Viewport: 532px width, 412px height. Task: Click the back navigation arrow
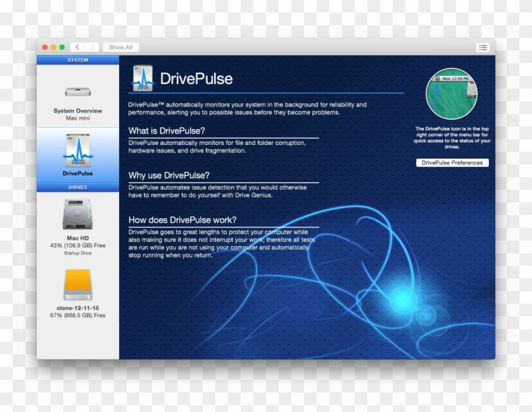pos(77,47)
